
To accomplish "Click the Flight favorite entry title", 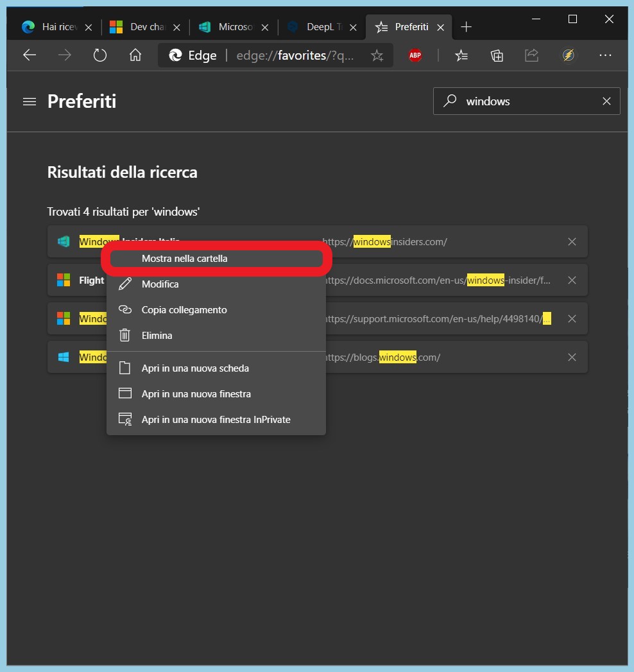I will [x=92, y=280].
